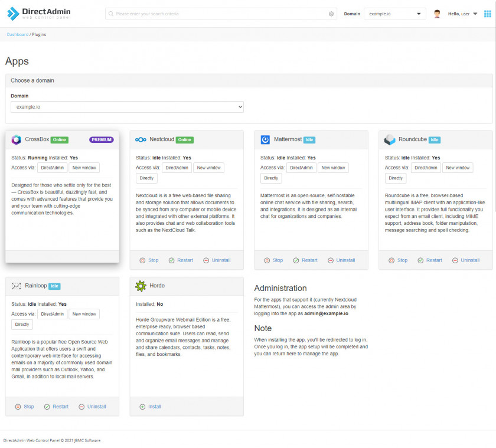Open the Choose a domain select box
Screen dimensions: 496x448
tap(127, 107)
